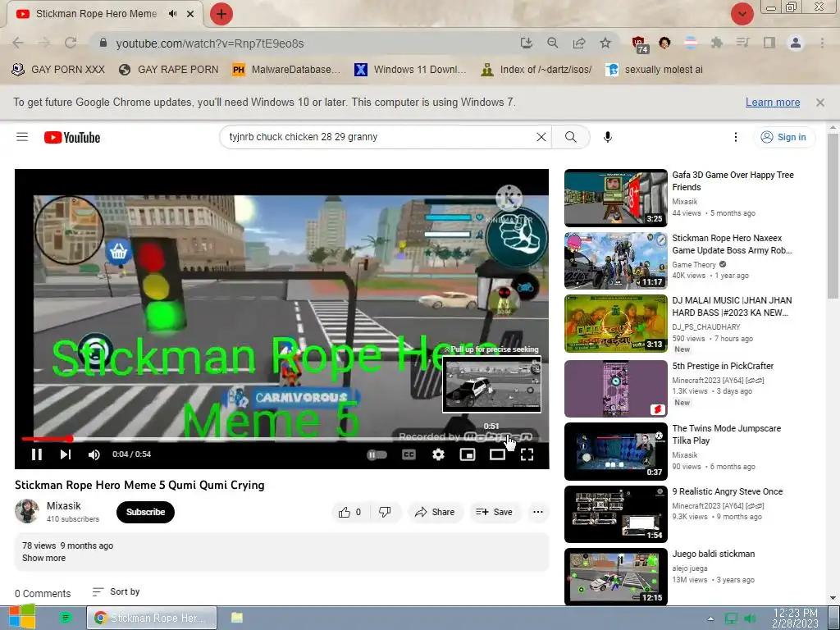840x630 pixels.
Task: Click the Sign in button
Action: tap(783, 137)
